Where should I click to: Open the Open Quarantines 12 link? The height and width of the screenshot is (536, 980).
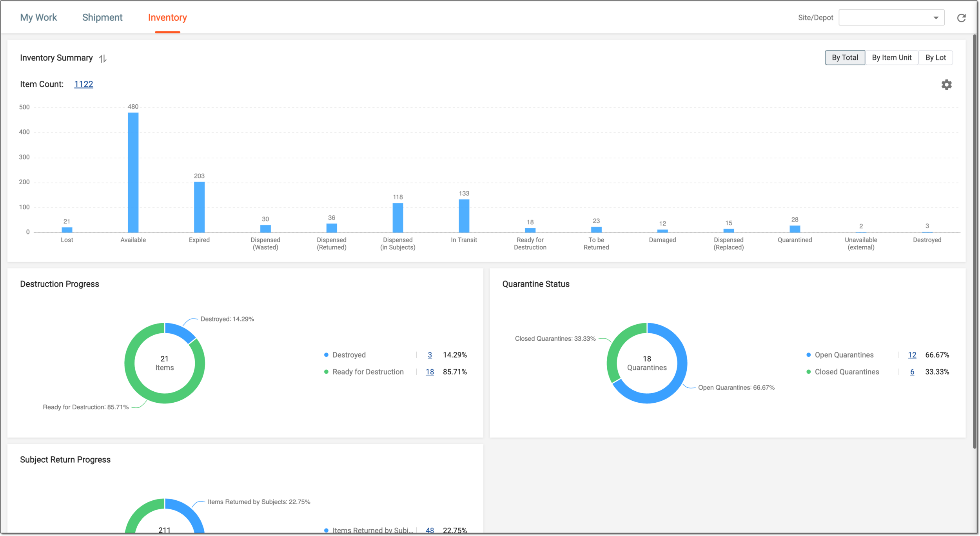tap(912, 355)
